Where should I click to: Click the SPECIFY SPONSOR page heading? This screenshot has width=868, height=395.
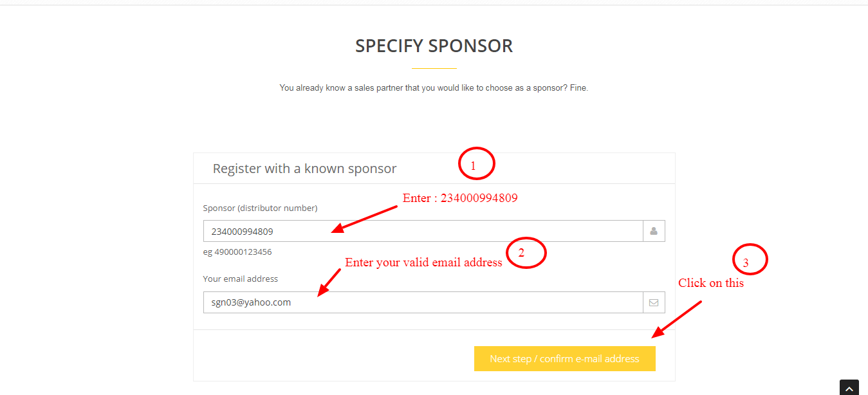point(434,46)
